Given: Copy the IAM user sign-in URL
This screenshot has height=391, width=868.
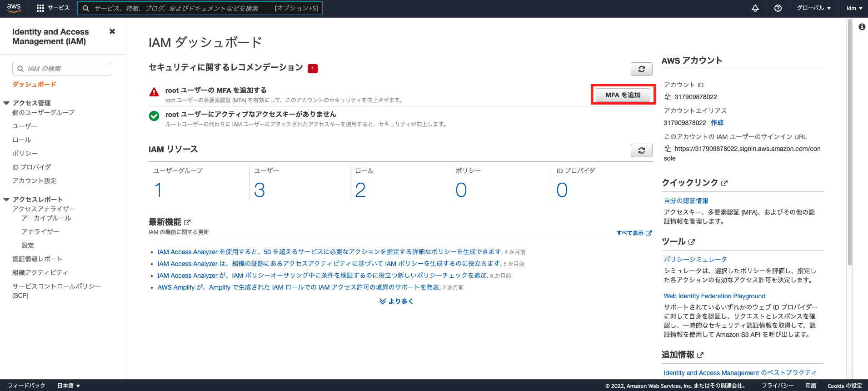Looking at the screenshot, I should point(668,149).
